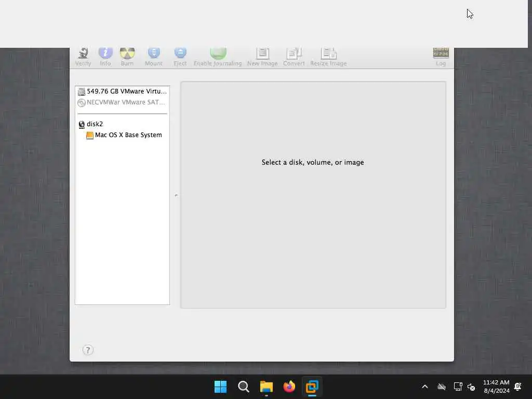Click the muted volume tray icon
532x399 pixels.
pos(471,387)
